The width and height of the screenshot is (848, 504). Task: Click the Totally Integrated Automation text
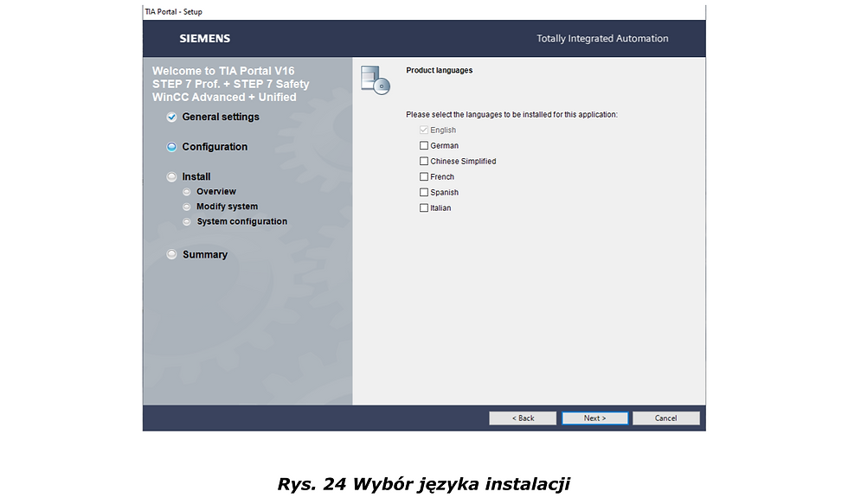click(x=602, y=38)
